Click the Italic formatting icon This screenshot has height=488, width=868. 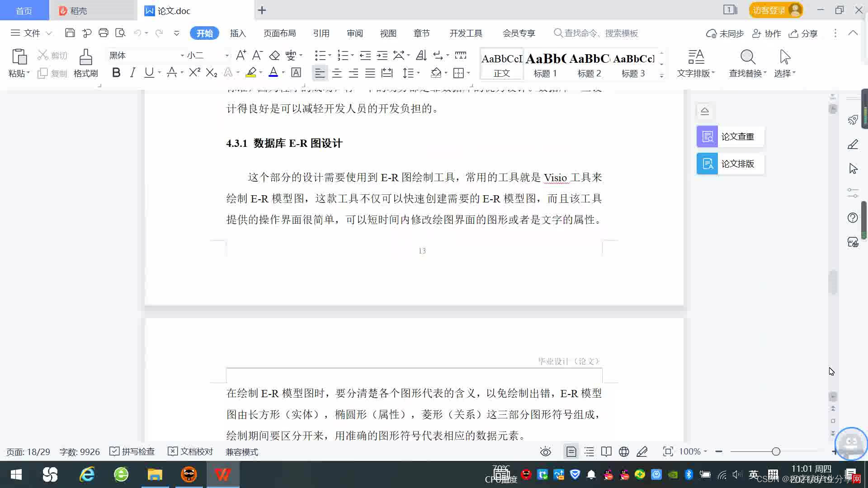click(x=132, y=73)
